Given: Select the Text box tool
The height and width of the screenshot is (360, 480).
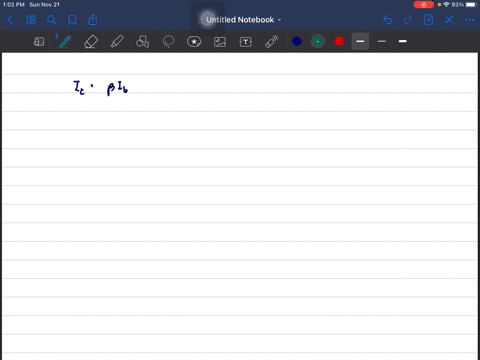Looking at the screenshot, I should coord(246,42).
